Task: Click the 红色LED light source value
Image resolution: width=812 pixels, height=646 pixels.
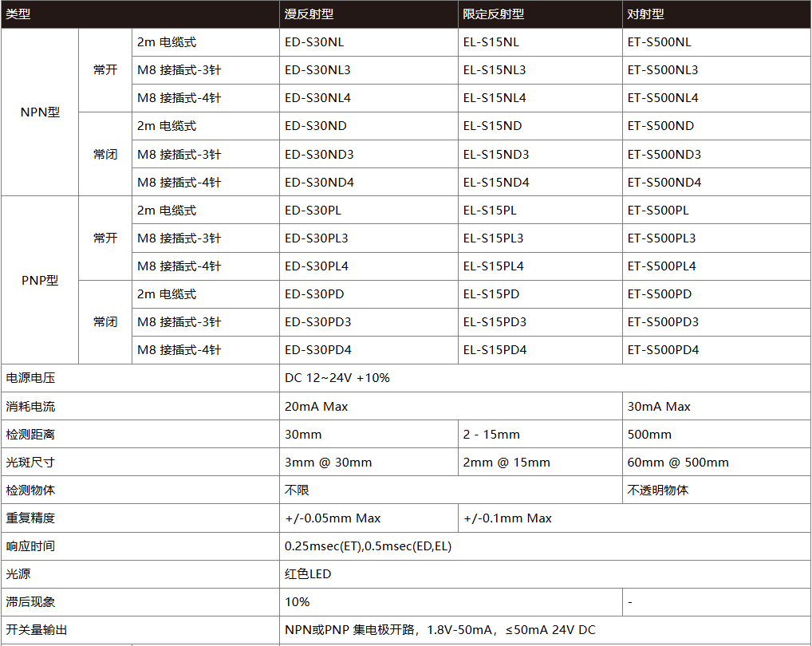Action: [308, 574]
